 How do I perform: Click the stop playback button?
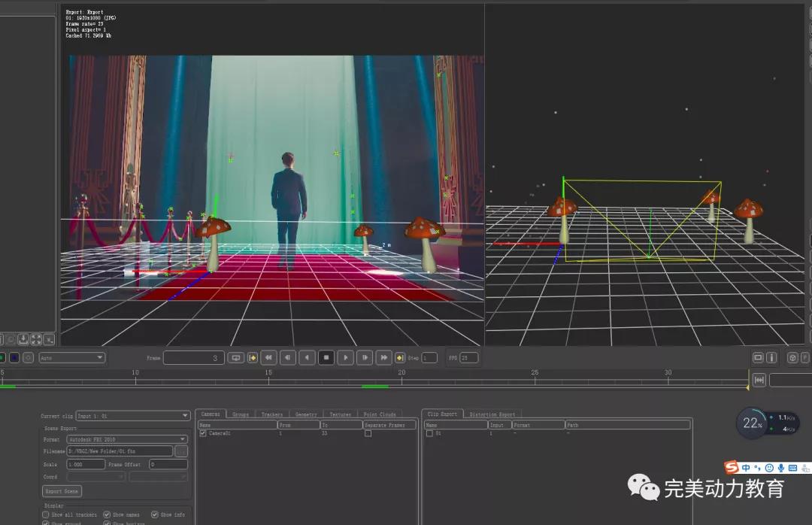pos(326,358)
